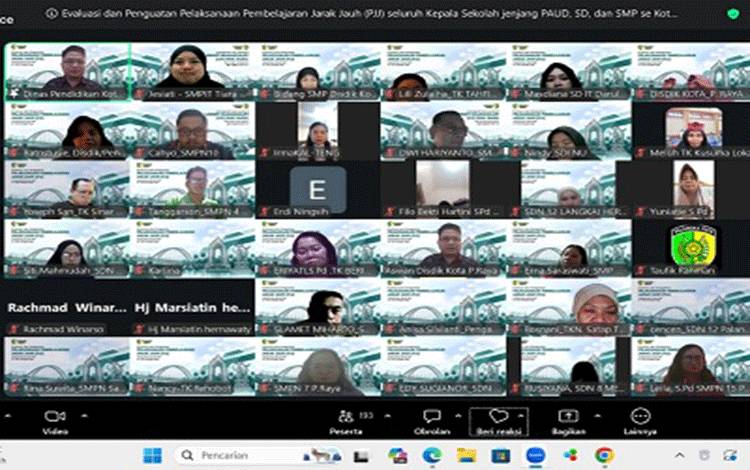Select the DISDIK KOTA_P_RAYA video tile

tap(691, 72)
